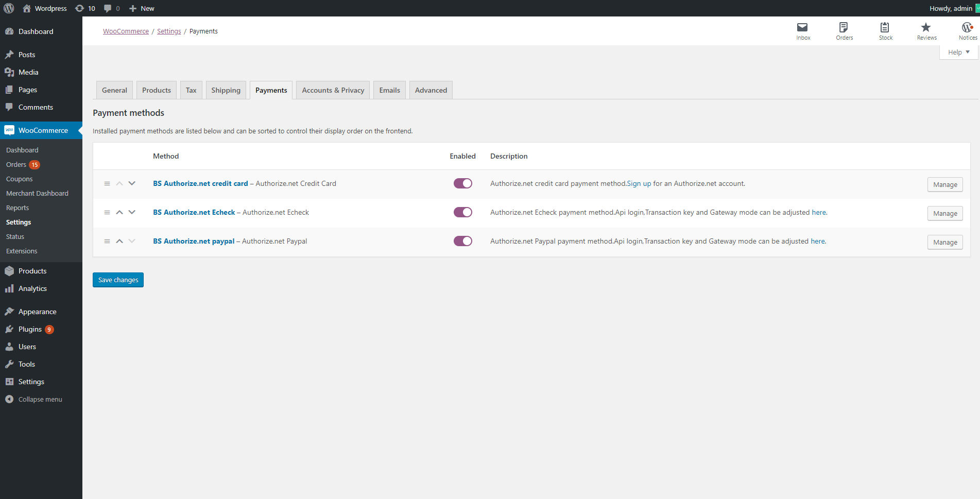Move Authorize.net paypal up with chevron

(x=119, y=241)
